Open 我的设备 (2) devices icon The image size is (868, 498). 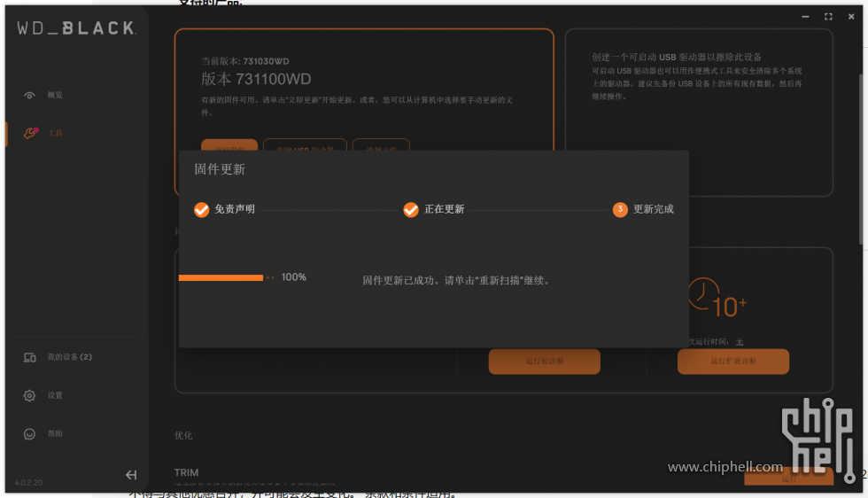click(30, 357)
